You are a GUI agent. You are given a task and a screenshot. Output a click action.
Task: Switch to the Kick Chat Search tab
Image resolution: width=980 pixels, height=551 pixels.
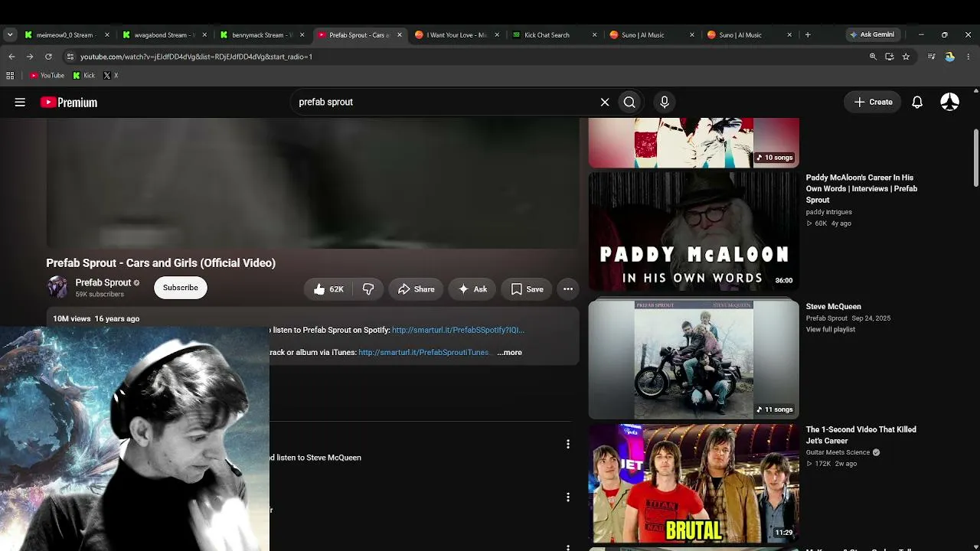(x=553, y=34)
